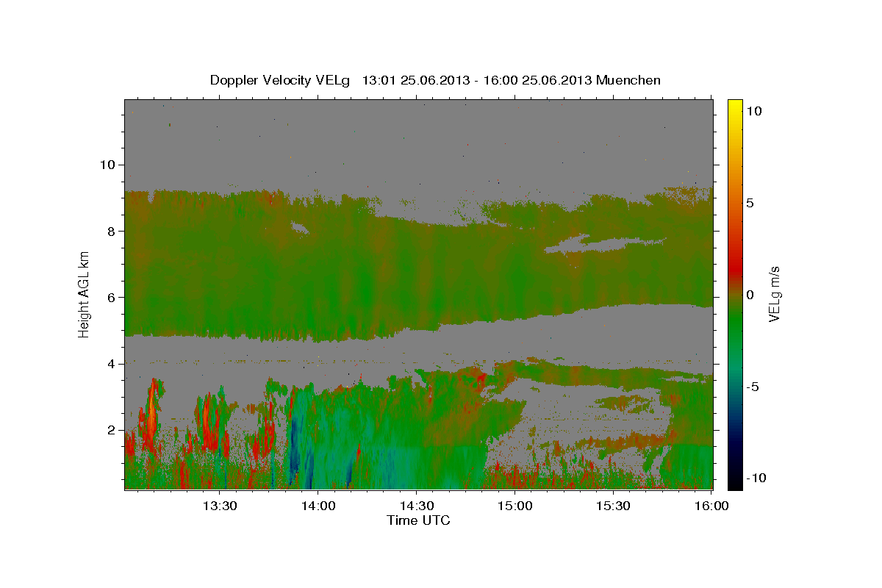
Task: Click the '14:30' time tick label
Action: click(417, 506)
